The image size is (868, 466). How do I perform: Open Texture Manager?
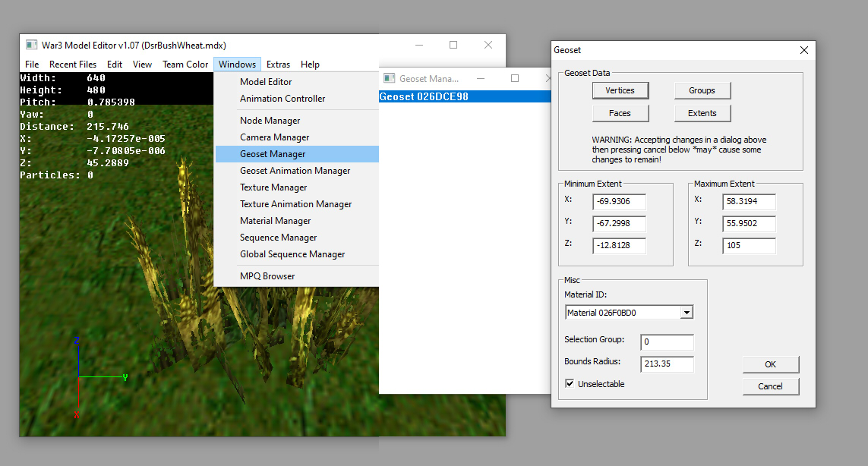tap(297, 187)
